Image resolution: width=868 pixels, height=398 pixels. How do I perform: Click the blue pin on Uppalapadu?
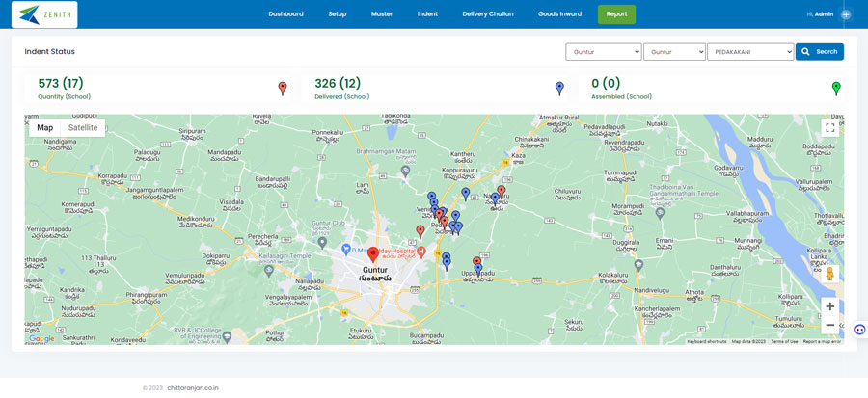pos(478,270)
